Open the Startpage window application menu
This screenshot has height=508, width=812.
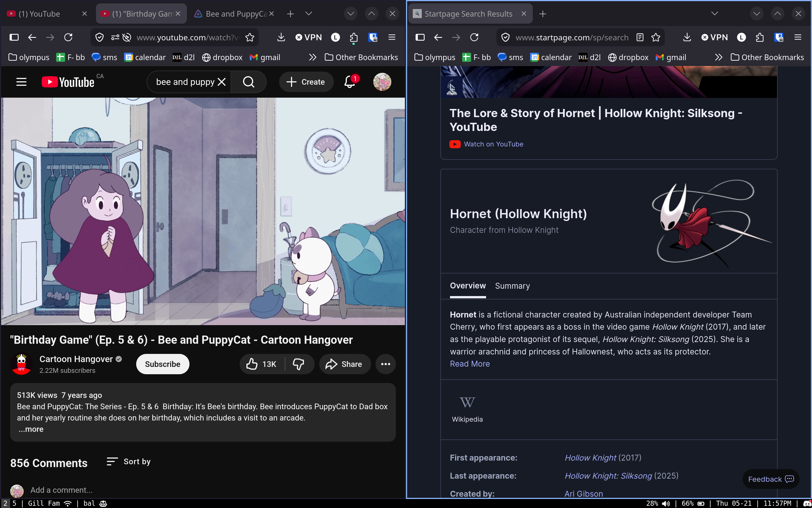(x=798, y=37)
